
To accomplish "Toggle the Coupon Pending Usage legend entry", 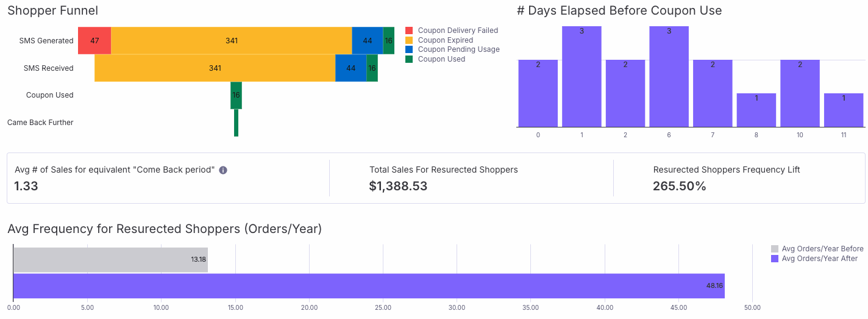I will [452, 49].
